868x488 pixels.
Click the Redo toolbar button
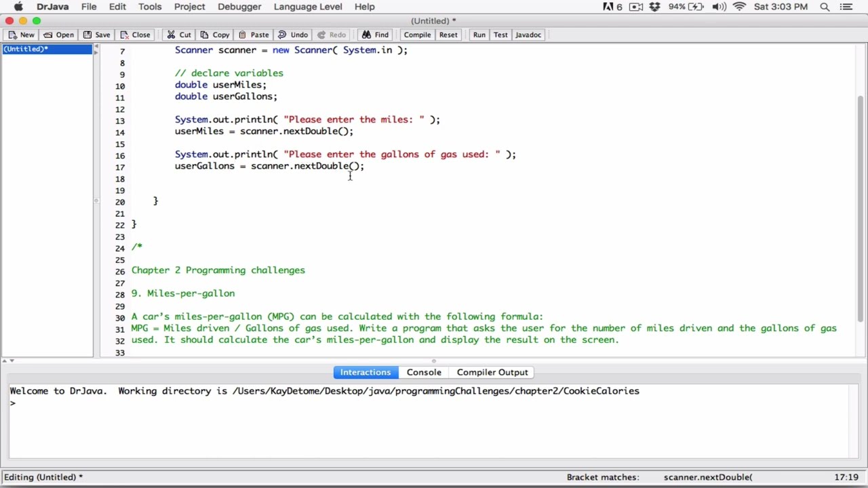coord(332,35)
